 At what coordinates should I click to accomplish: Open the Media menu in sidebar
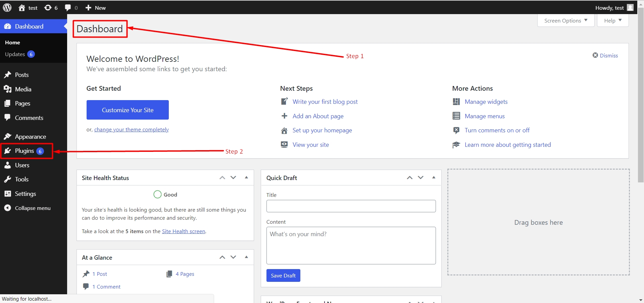tap(34, 89)
